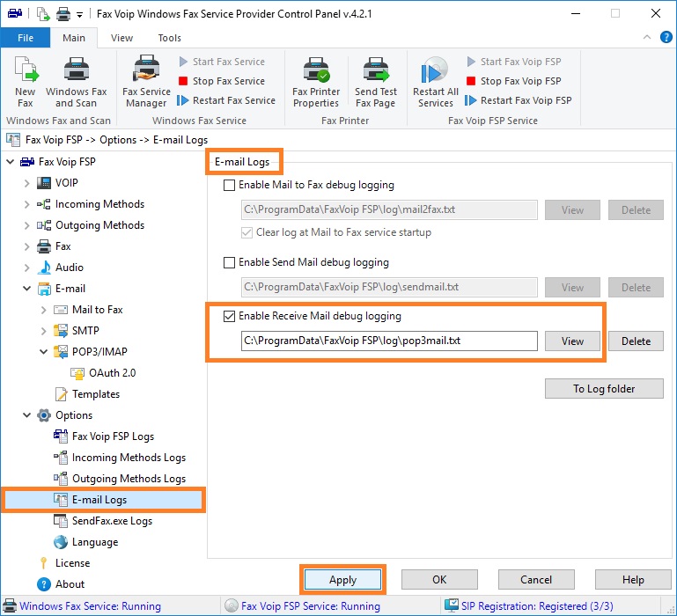
Task: Click SIP Registration status entry
Action: [528, 606]
